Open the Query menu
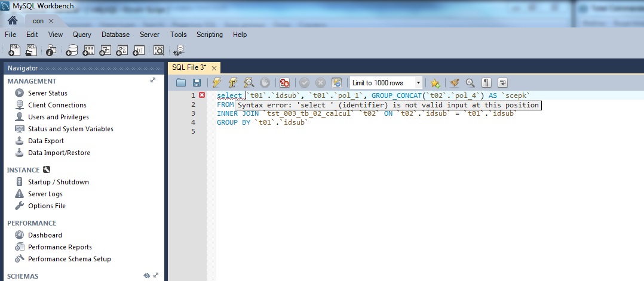 tap(82, 35)
